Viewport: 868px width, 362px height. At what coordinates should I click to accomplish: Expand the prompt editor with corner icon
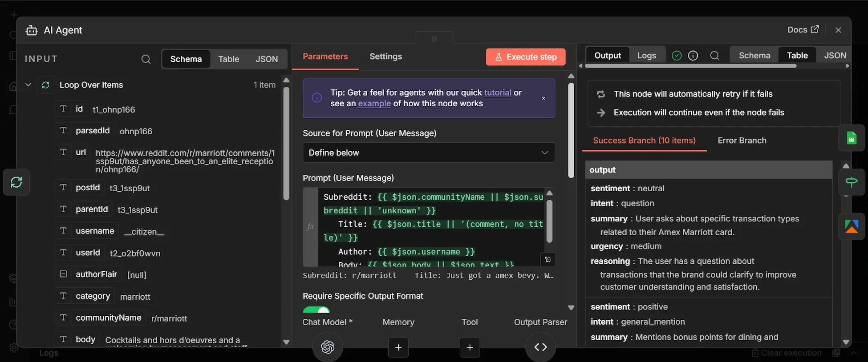(x=548, y=259)
